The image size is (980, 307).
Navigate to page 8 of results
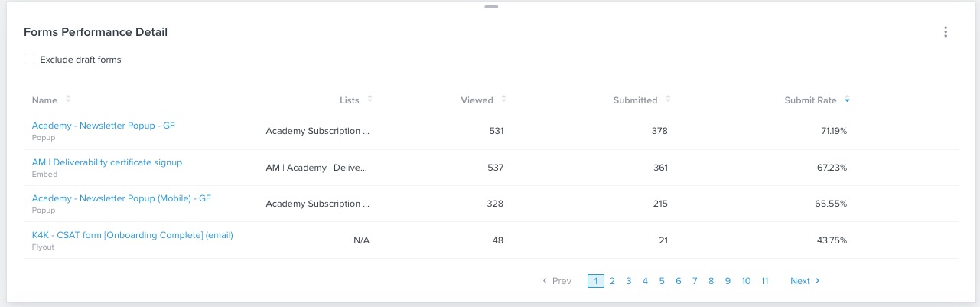(711, 281)
